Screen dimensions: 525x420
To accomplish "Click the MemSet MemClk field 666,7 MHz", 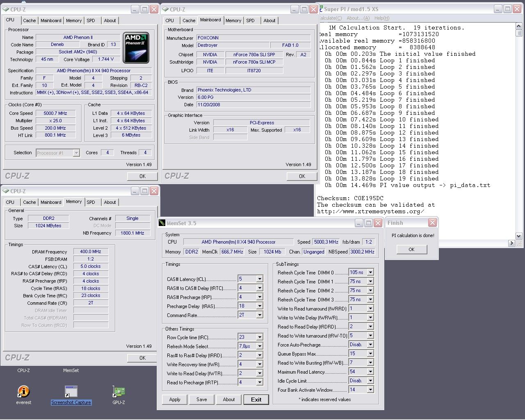I will (232, 252).
